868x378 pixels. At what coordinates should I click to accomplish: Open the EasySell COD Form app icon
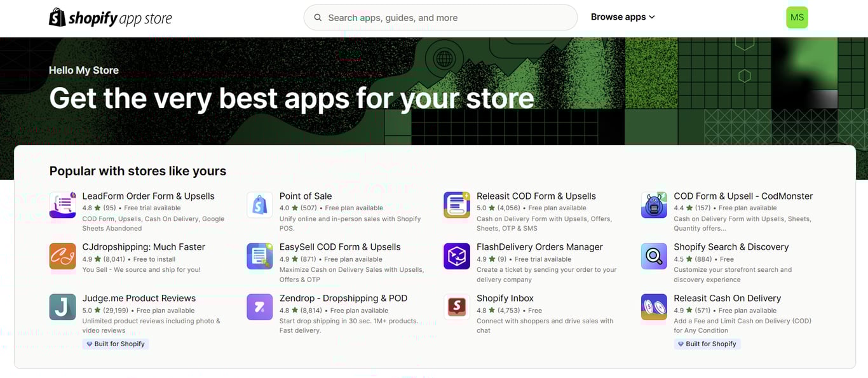click(259, 257)
